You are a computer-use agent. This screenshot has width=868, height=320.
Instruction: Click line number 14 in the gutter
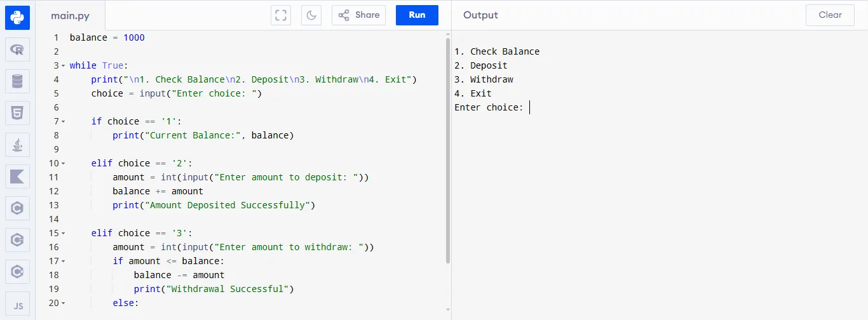pos(54,219)
